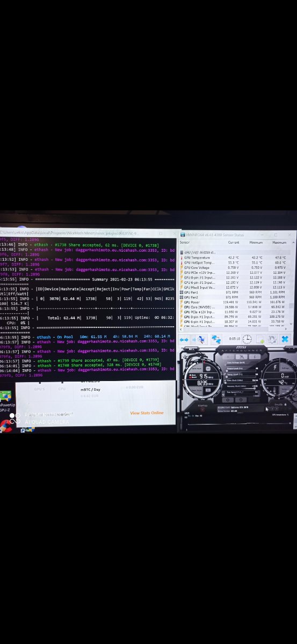Click the Total: 62.44 M console line
Screen dimensions: 297x644
[88, 317]
